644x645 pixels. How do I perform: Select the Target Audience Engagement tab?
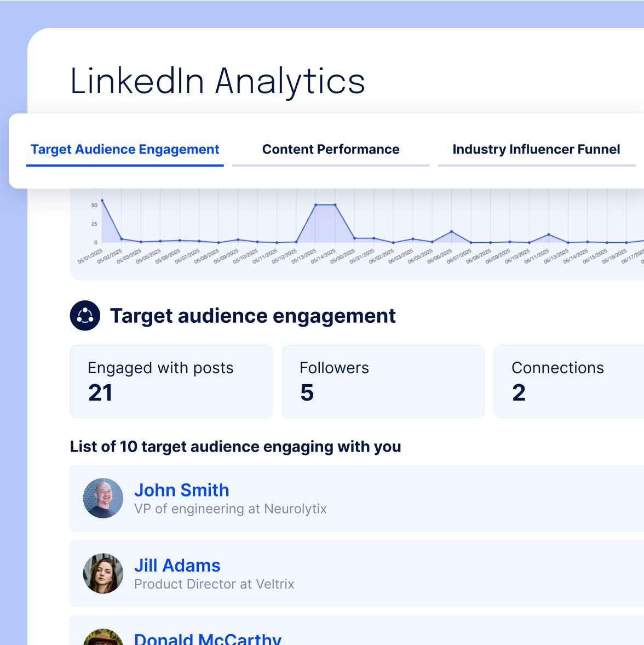pyautogui.click(x=125, y=149)
